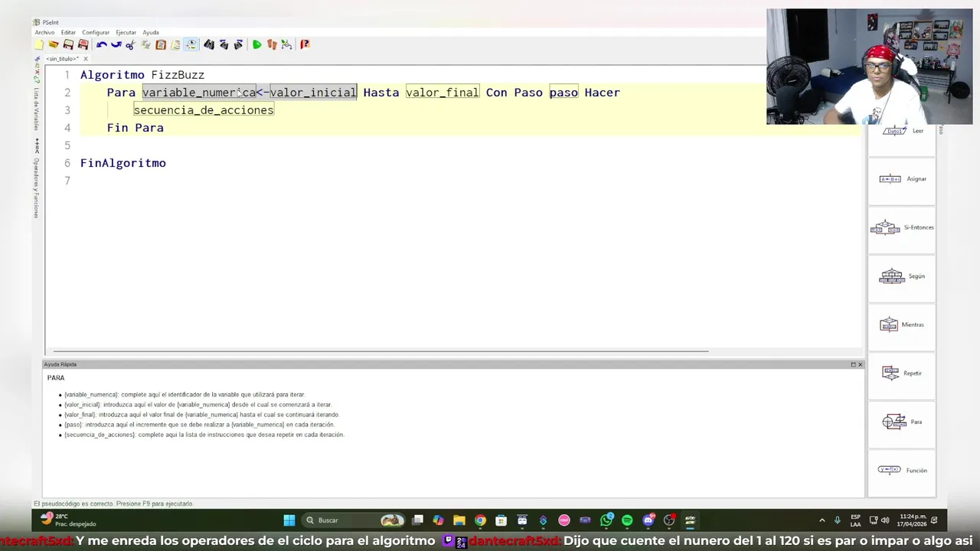
Task: Open the Windows Start menu
Action: coord(289,520)
